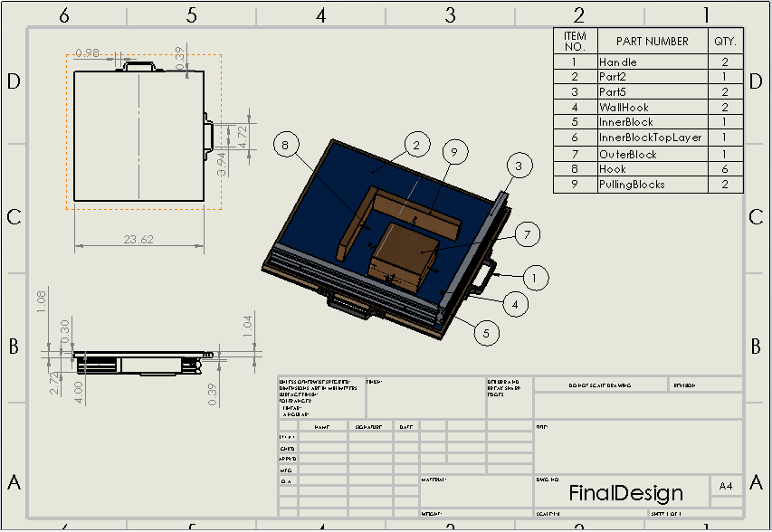This screenshot has width=772, height=532.
Task: Select the 4.00 dimension below the side view
Action: (79, 393)
